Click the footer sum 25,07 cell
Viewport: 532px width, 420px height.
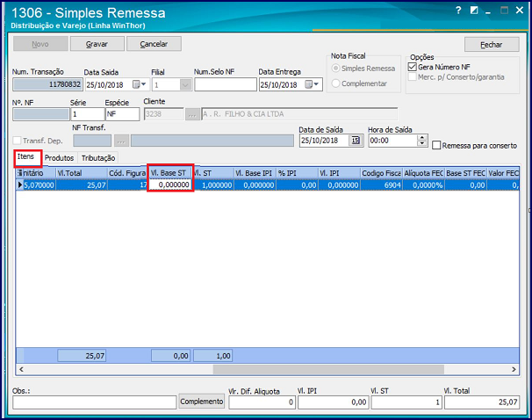click(x=82, y=356)
